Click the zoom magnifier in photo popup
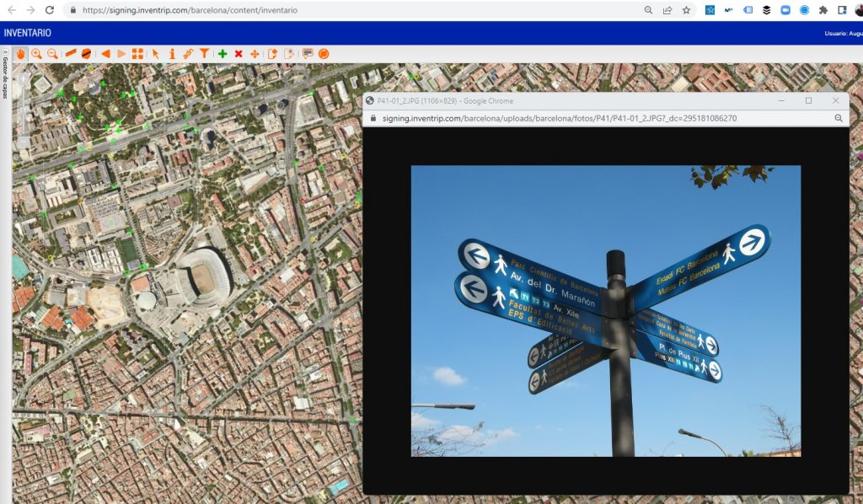Screen dimensions: 863x504 pos(839,118)
